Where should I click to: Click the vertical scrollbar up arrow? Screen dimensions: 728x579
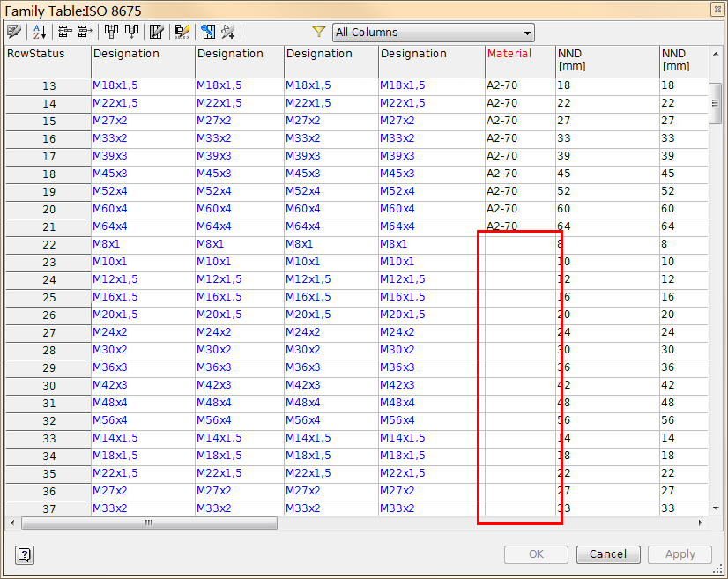click(x=716, y=55)
